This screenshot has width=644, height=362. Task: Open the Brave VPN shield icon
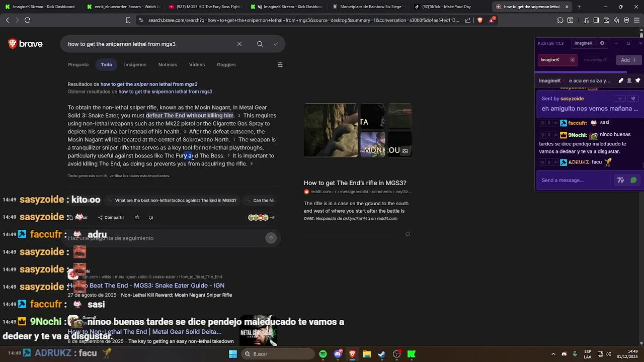tap(626, 20)
